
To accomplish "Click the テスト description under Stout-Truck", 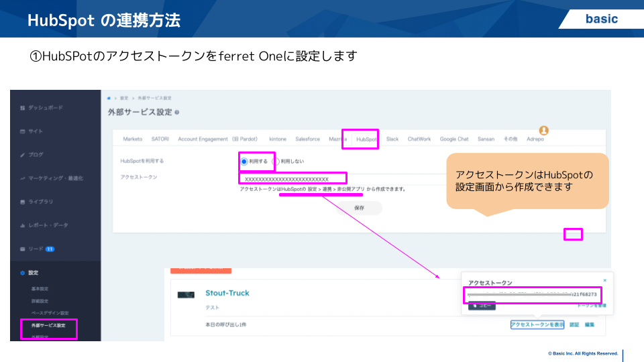I will click(x=213, y=308).
